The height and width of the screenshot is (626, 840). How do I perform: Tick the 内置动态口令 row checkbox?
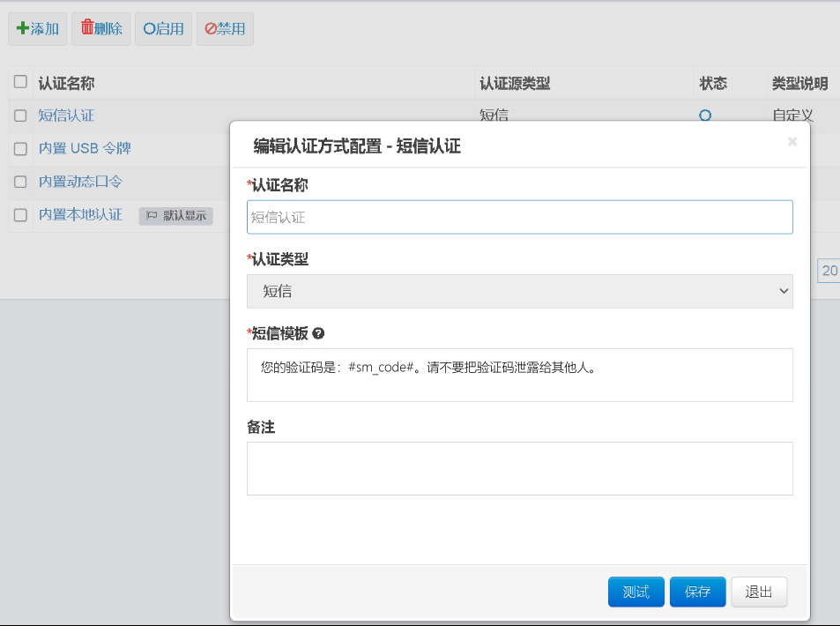(20, 183)
